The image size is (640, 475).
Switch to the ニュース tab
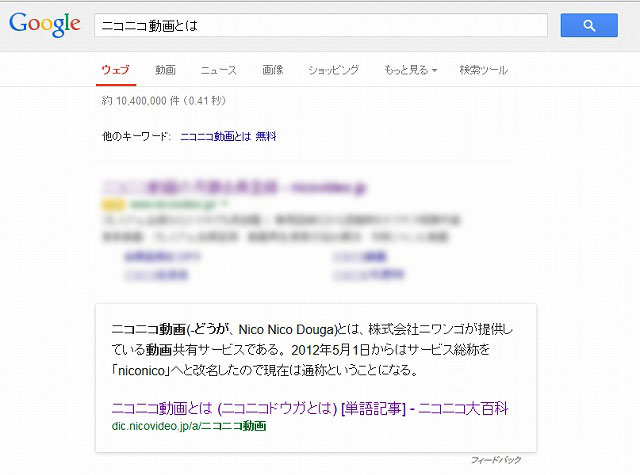click(218, 70)
